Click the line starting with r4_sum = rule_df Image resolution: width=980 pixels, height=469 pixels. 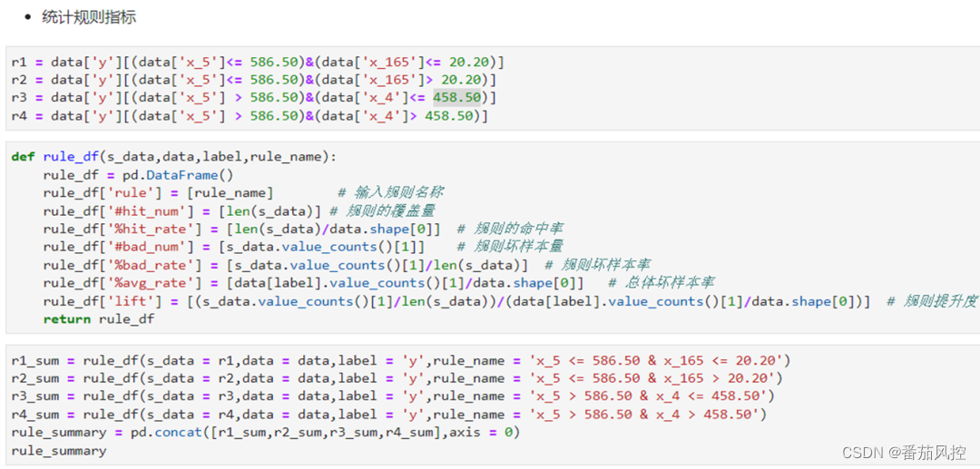(389, 415)
